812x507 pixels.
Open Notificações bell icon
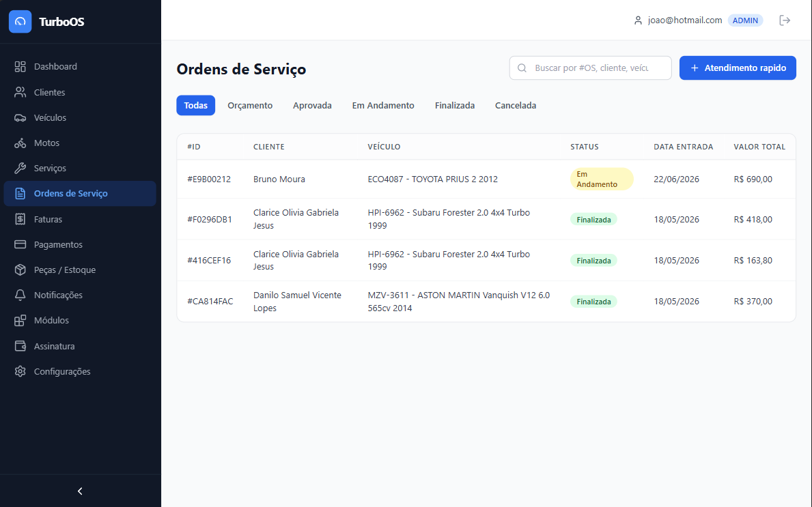pyautogui.click(x=20, y=295)
